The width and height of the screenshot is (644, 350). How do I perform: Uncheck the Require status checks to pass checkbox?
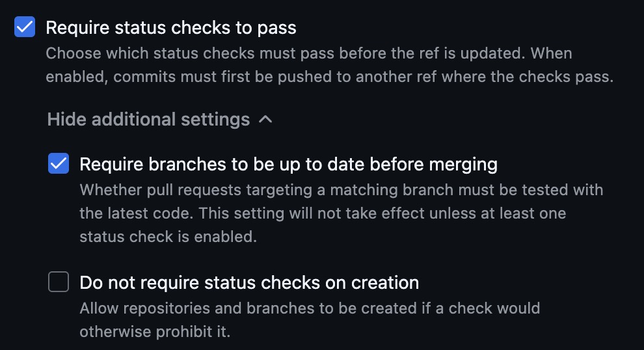click(x=25, y=28)
